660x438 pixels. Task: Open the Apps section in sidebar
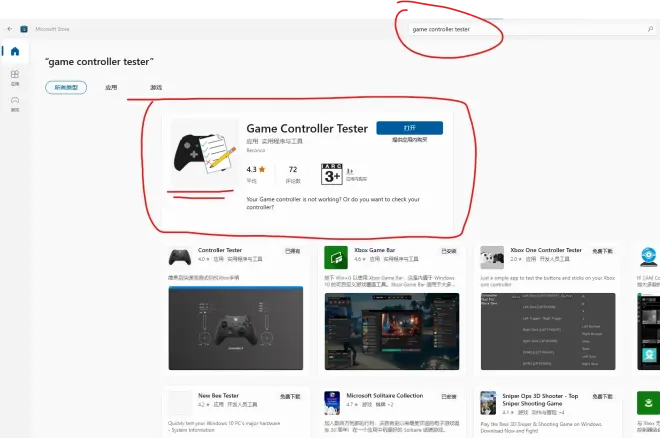click(15, 78)
